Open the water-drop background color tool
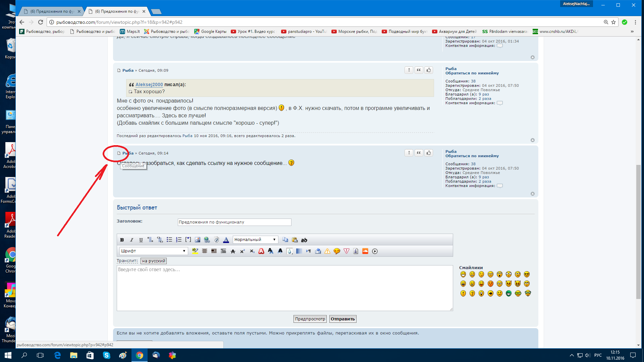 tap(289, 251)
